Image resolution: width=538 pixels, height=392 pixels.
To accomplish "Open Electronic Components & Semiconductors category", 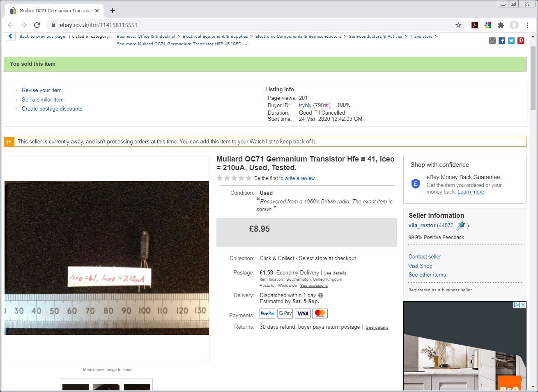I will pos(298,37).
